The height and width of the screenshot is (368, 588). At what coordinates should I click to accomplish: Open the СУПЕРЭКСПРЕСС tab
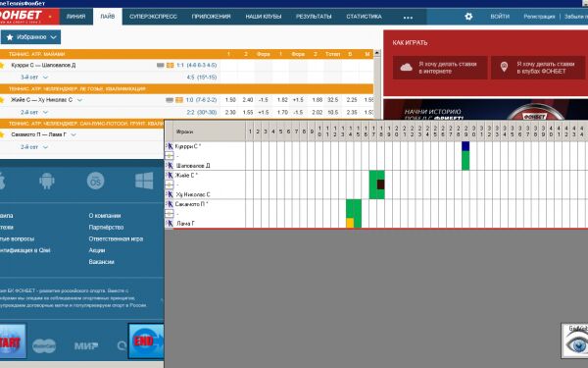point(153,17)
